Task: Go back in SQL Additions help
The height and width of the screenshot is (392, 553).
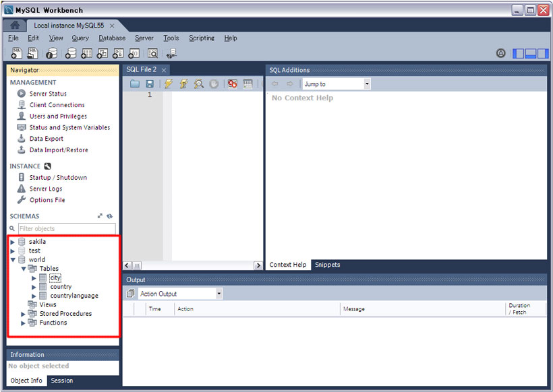Action: pos(274,84)
